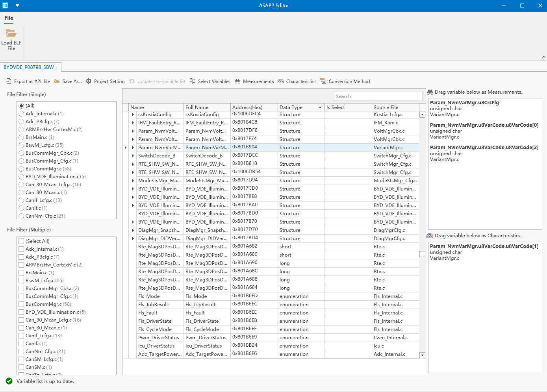Tick the BusCommMgr.c checkbox in multiple filter

click(x=22, y=304)
